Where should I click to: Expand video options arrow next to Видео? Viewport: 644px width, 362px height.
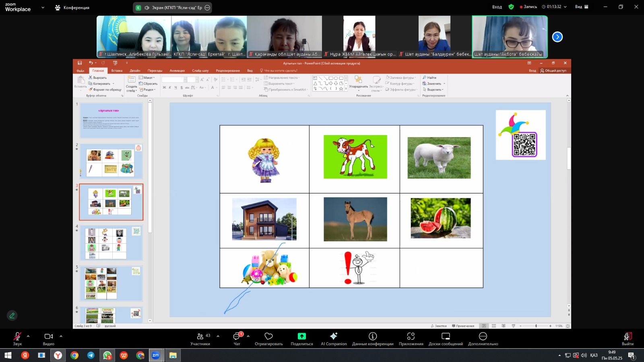[61, 336]
